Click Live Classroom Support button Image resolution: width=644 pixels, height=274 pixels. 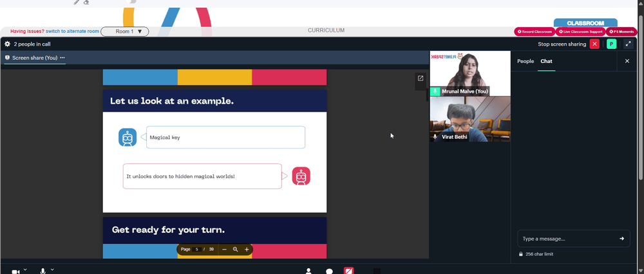point(580,32)
